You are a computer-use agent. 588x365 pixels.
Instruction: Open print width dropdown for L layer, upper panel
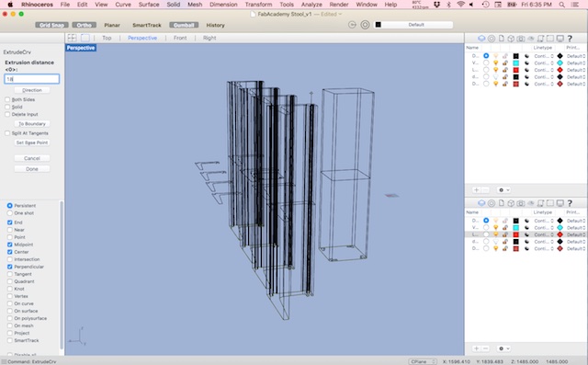576,70
